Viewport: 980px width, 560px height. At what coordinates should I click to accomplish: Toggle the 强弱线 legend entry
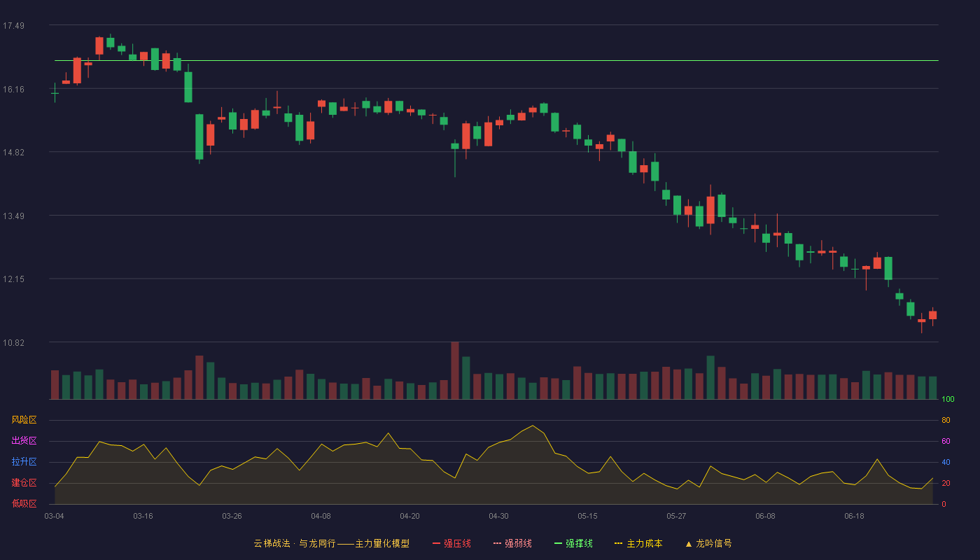(x=512, y=543)
